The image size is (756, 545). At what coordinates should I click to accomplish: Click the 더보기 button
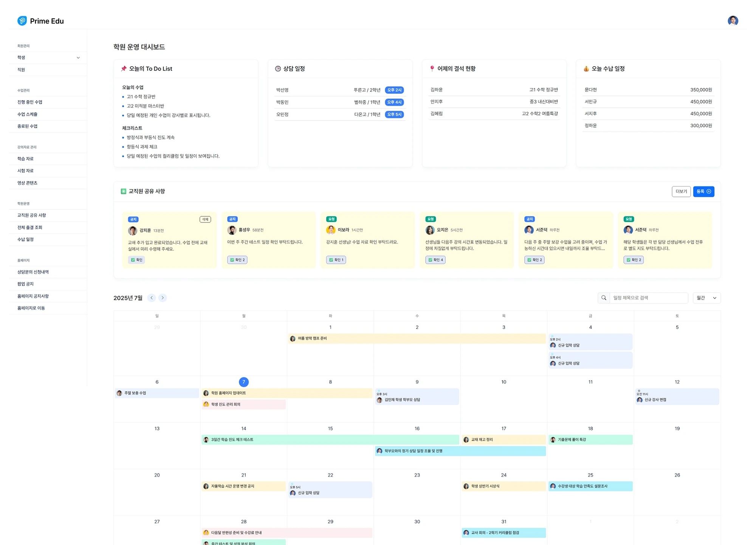tap(681, 192)
